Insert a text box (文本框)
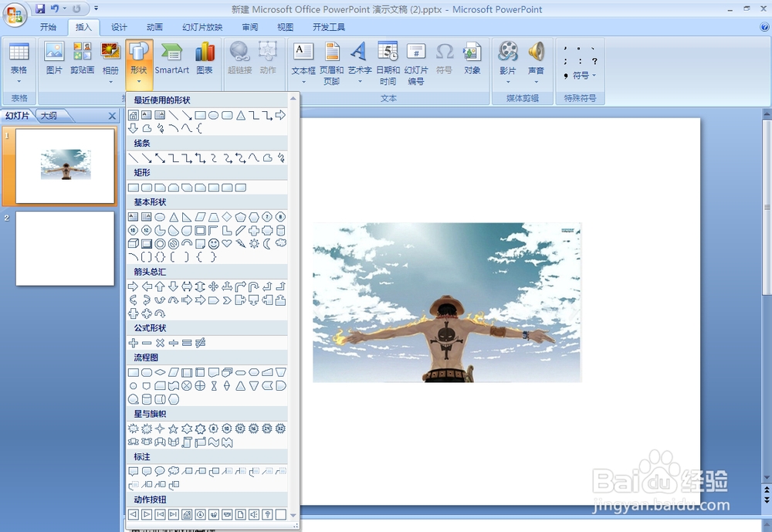The image size is (772, 532). [303, 63]
